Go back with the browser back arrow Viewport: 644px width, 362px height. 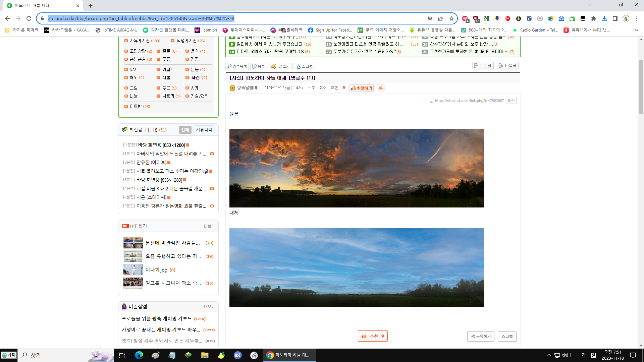[7, 18]
